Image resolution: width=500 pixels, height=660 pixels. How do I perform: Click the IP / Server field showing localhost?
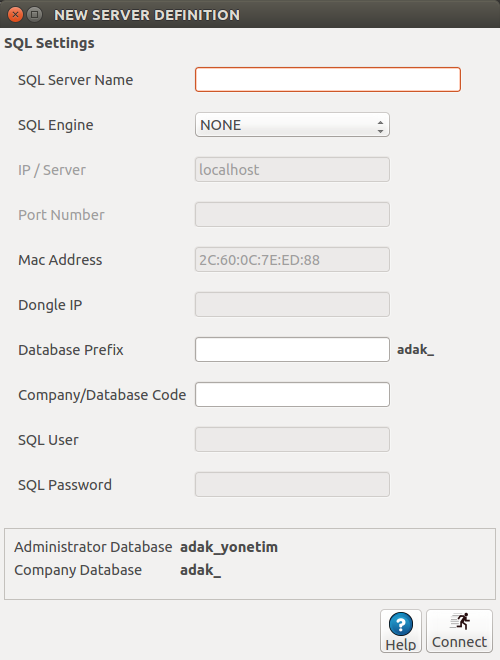click(292, 170)
